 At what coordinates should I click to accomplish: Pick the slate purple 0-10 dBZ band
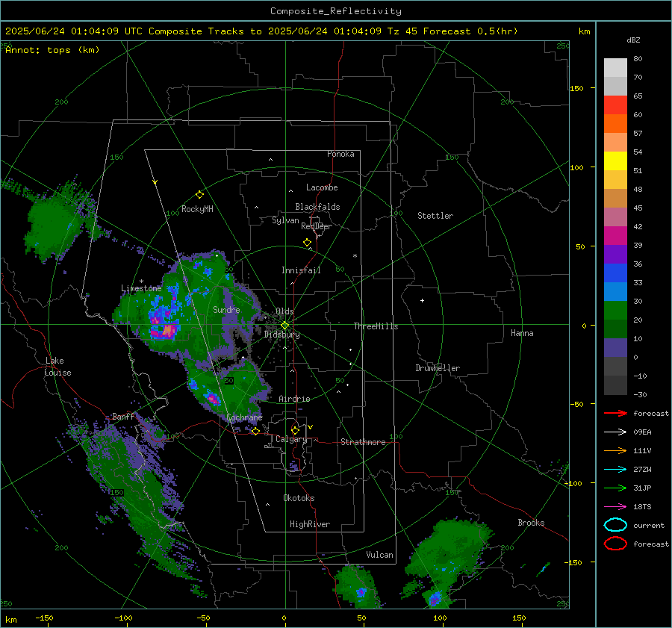click(x=615, y=348)
